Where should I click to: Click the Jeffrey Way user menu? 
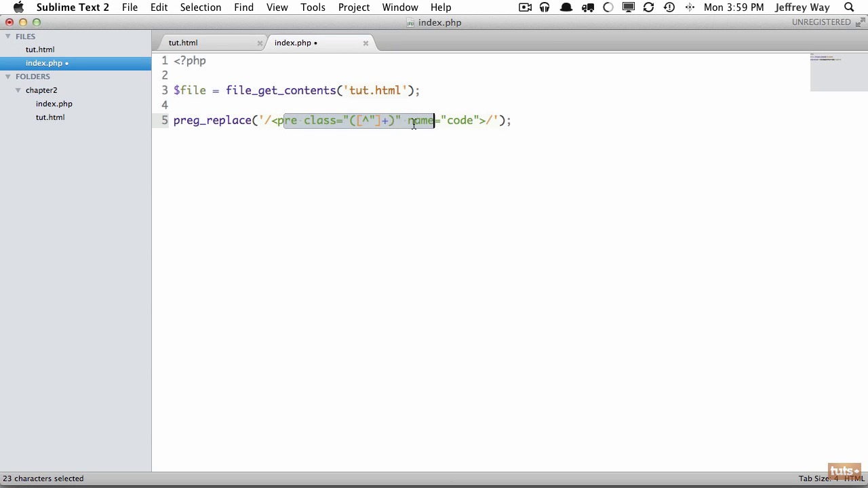coord(802,7)
